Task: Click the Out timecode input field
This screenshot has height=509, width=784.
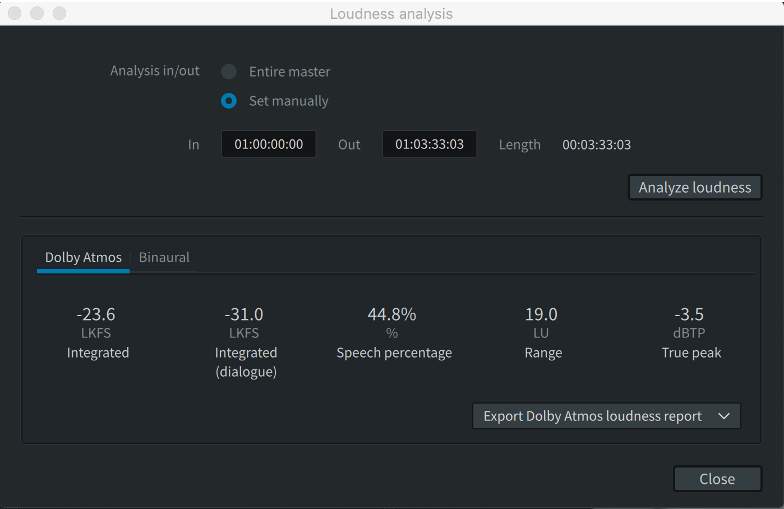Action: (x=429, y=144)
